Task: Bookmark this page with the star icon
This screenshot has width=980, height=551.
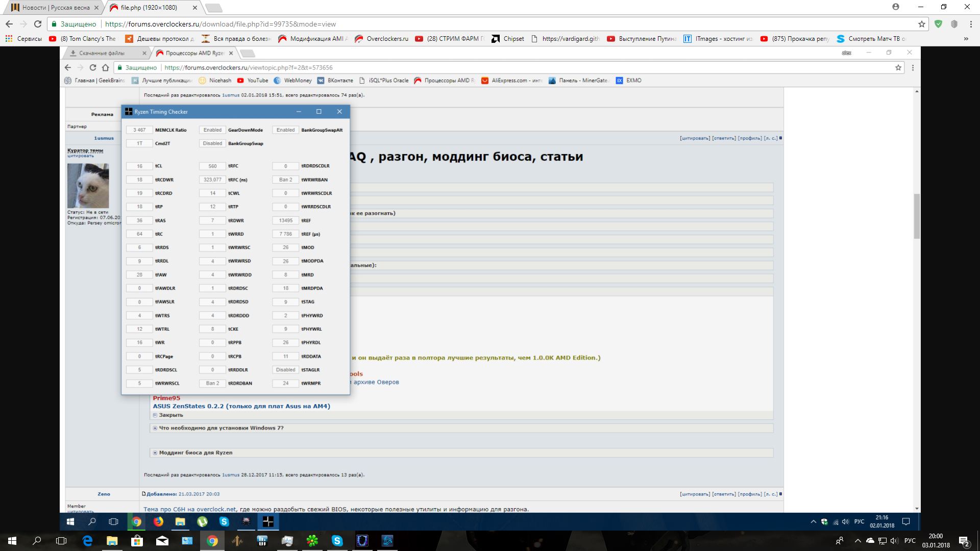Action: pyautogui.click(x=921, y=24)
